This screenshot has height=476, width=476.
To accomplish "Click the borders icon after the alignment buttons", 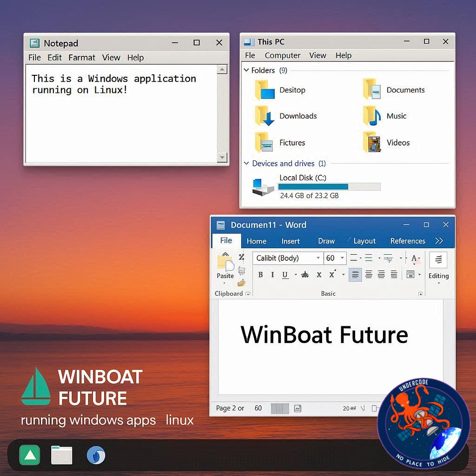I will (x=410, y=274).
